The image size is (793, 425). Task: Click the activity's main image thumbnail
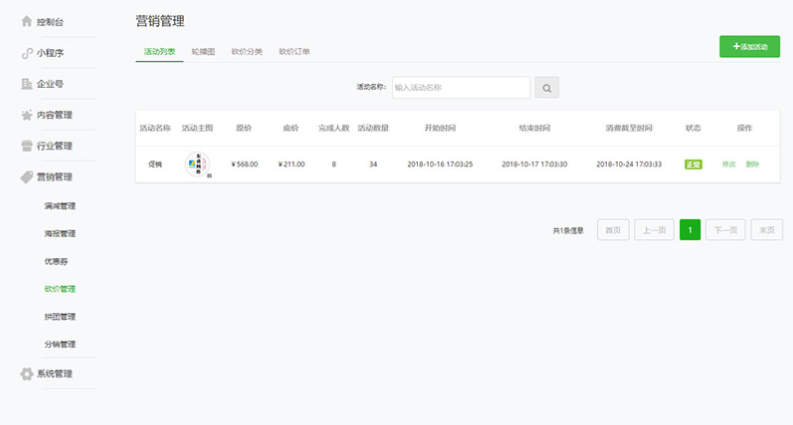[x=198, y=164]
